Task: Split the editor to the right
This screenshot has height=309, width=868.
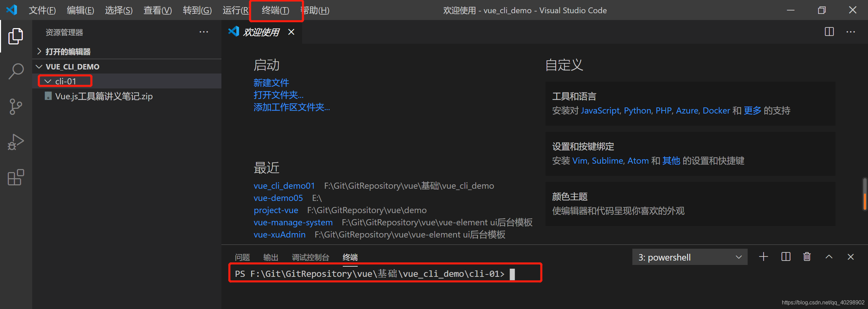Action: 829,32
